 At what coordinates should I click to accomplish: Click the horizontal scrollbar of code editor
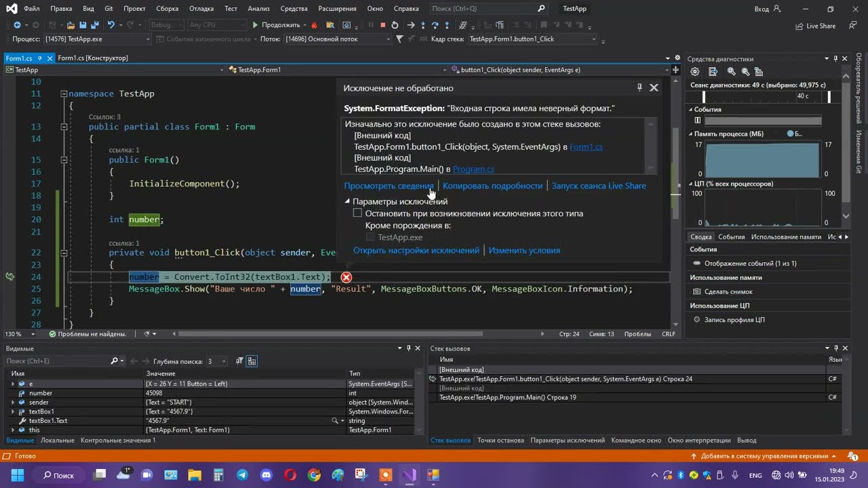pos(330,334)
